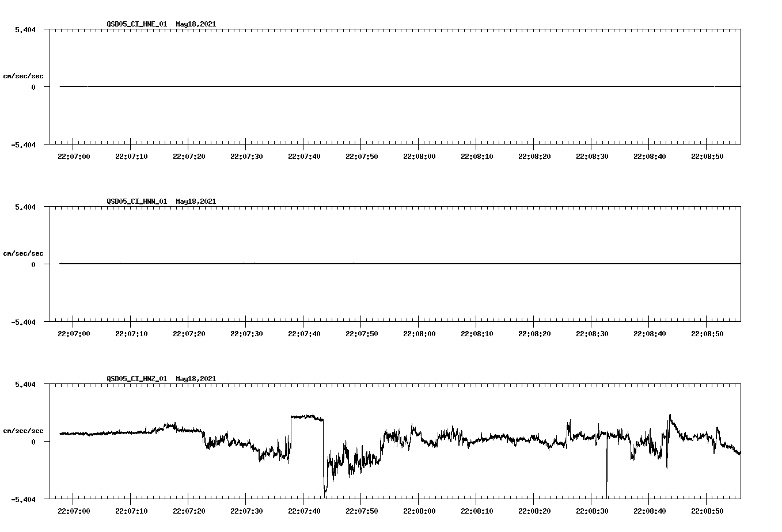Click the 22:07:00 time tick label on top axis

74,155
